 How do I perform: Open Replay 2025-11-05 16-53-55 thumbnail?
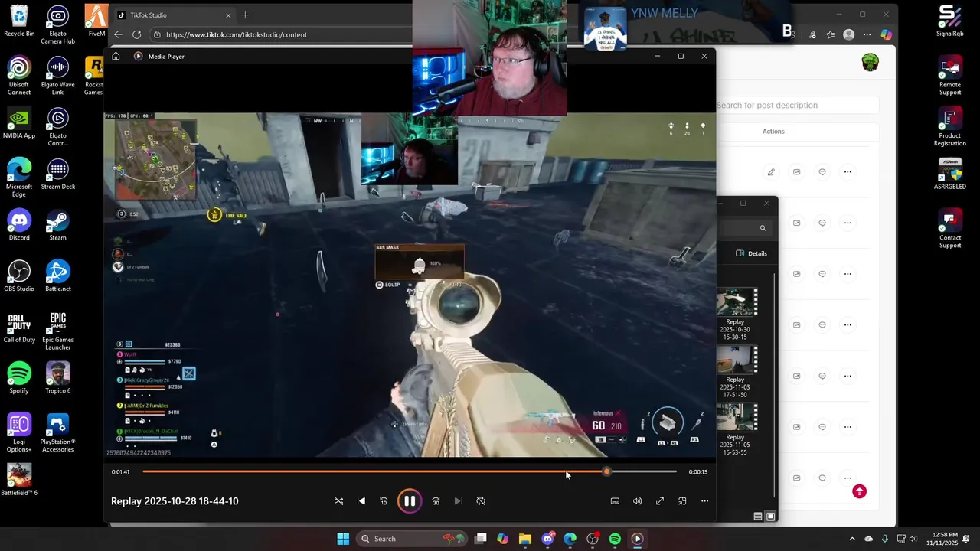[736, 416]
